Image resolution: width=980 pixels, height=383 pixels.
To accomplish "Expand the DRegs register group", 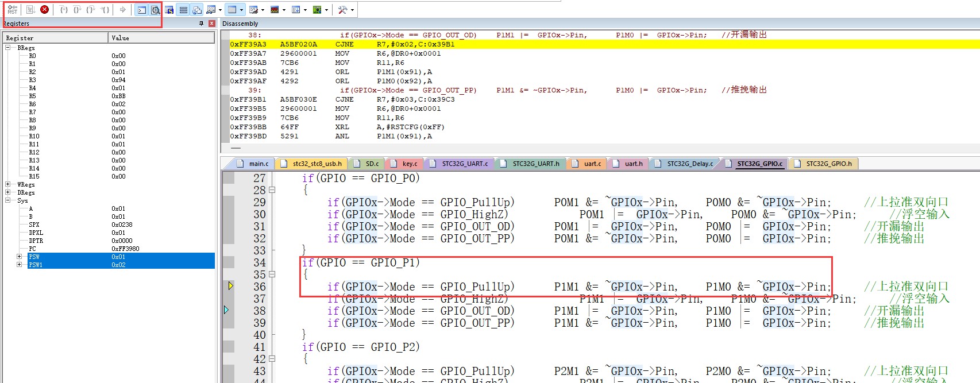I will [x=8, y=192].
